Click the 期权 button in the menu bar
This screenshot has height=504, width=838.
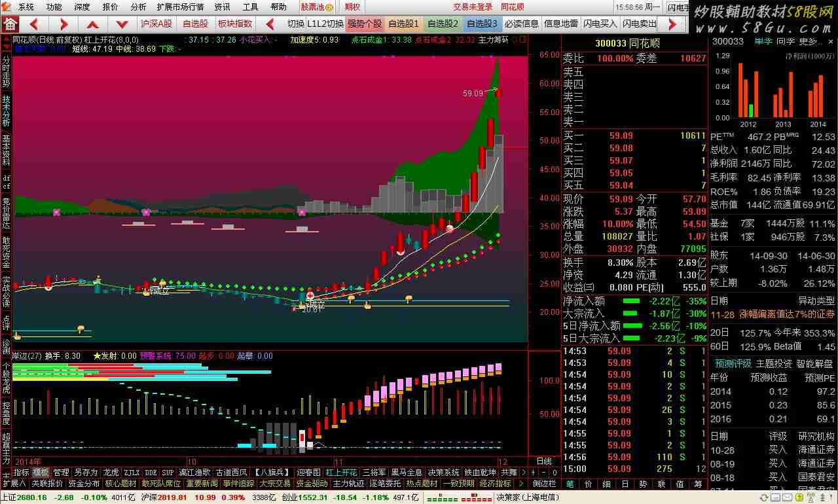click(352, 7)
